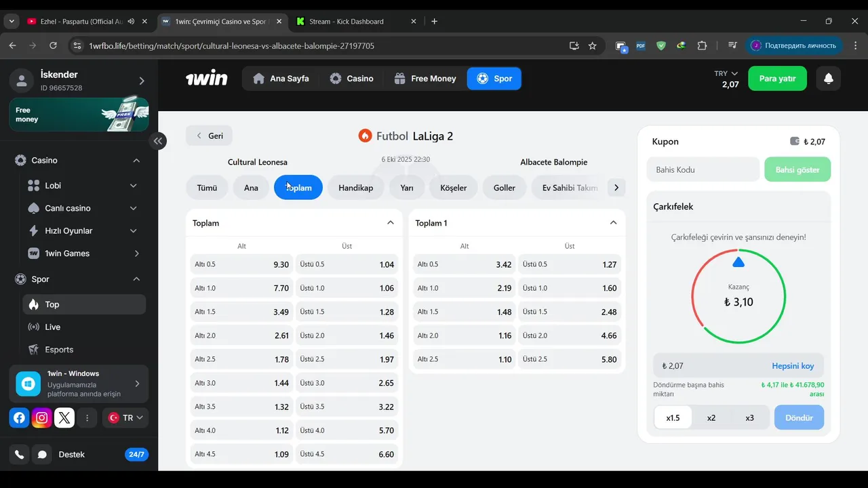Collapse the sidebar with double-arrow icon

coord(158,141)
